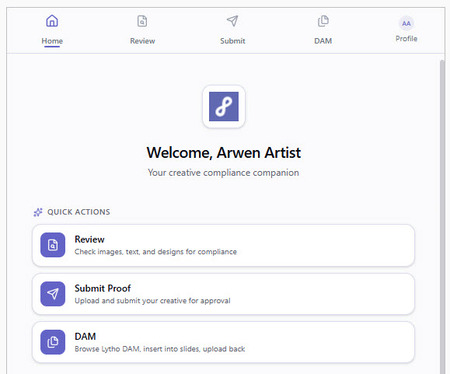Image resolution: width=450 pixels, height=374 pixels.
Task: Open the Profile tab label
Action: click(x=406, y=39)
